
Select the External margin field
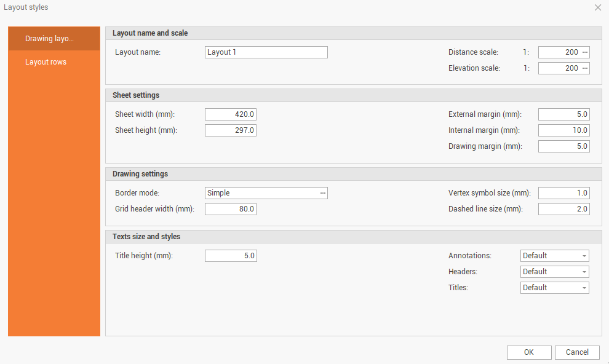point(563,114)
